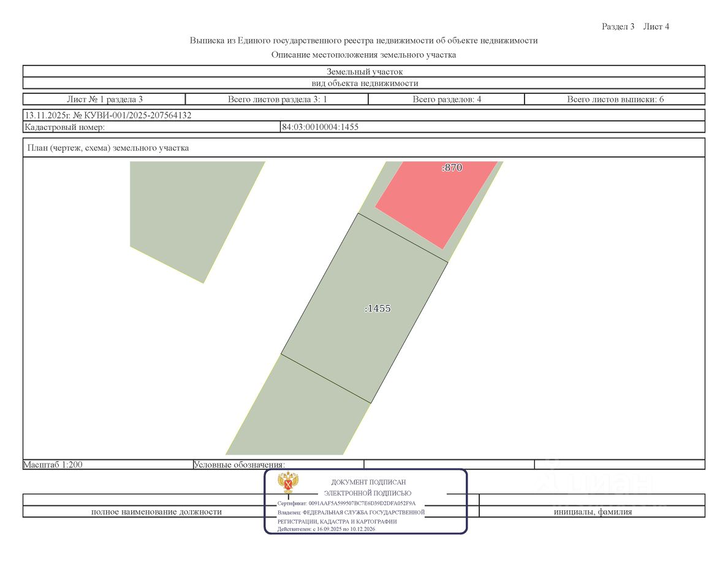Click the cadastral number 84:03:0010004:1455

tap(320, 127)
